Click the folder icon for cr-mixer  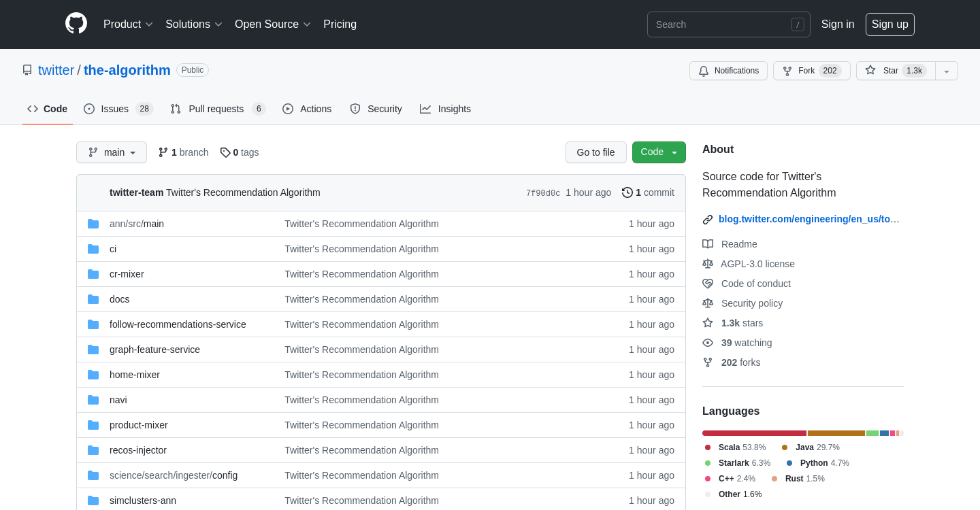[93, 274]
